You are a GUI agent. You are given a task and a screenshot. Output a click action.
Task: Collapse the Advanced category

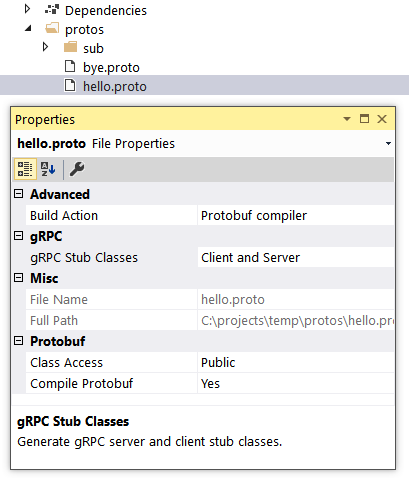19,194
